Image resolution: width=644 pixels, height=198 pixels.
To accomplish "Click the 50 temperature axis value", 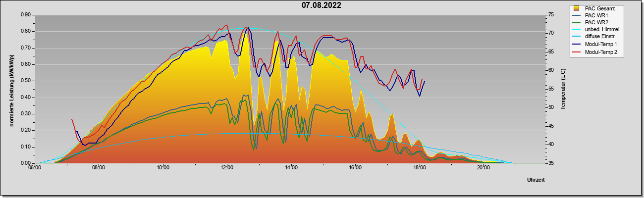I will pos(551,107).
